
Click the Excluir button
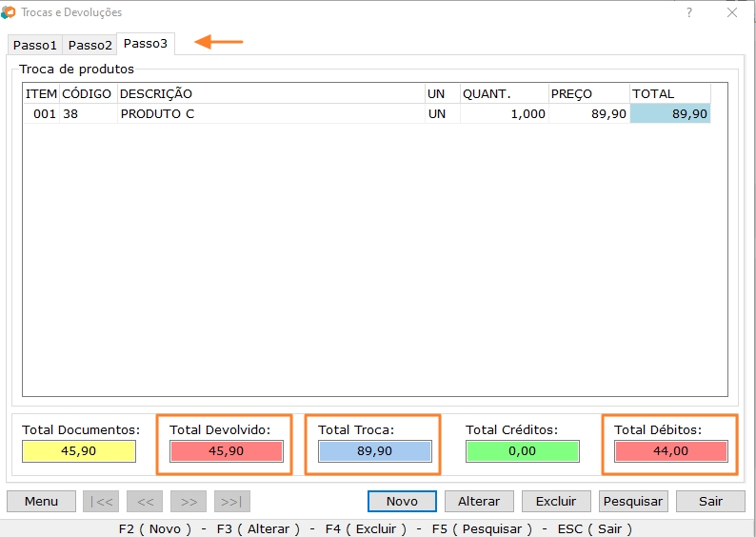(556, 501)
